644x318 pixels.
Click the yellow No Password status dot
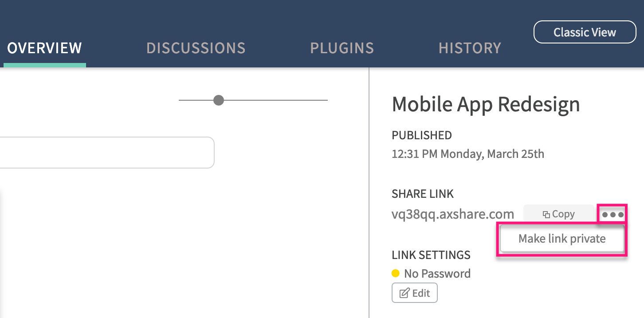click(x=396, y=273)
